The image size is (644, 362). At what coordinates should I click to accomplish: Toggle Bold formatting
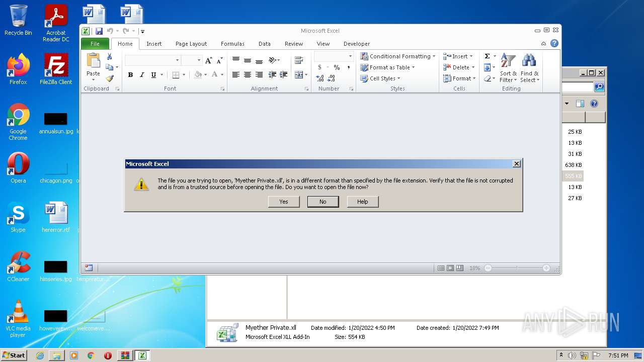[x=130, y=75]
